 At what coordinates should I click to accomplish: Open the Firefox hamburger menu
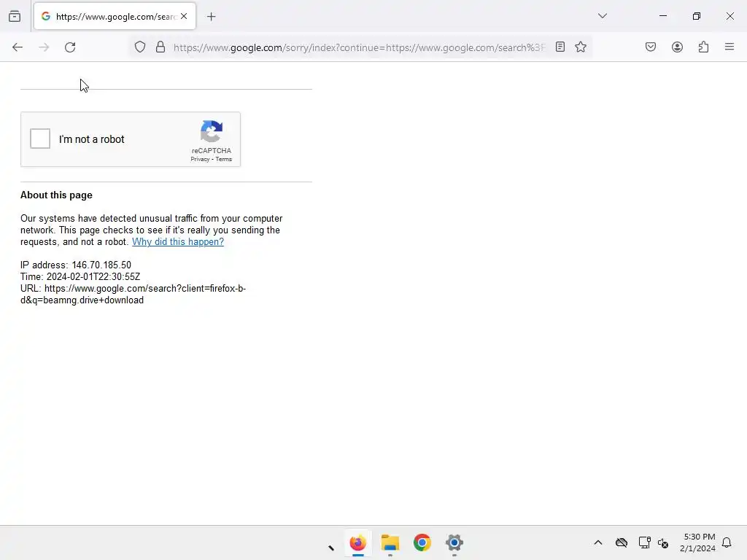[729, 47]
